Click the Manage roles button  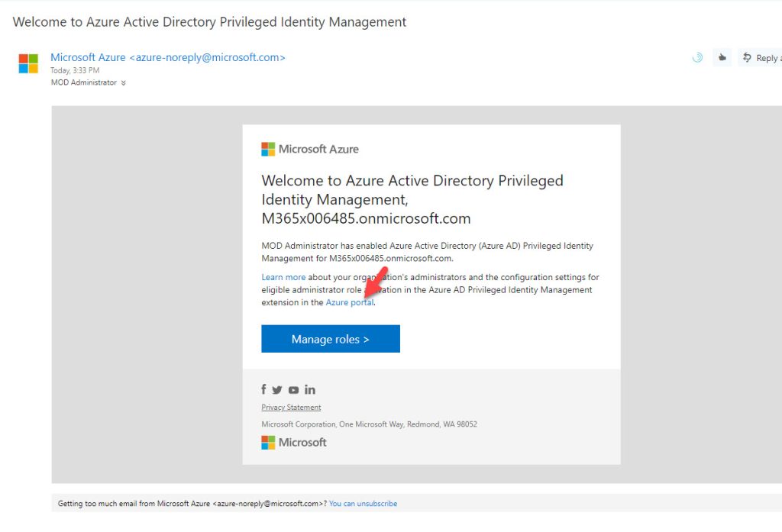tap(330, 338)
